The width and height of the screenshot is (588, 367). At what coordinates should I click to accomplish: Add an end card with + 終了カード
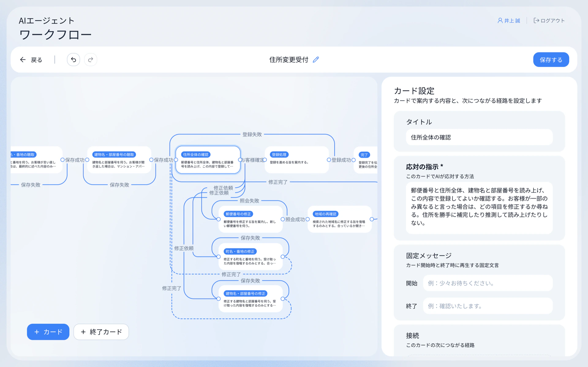[101, 332]
